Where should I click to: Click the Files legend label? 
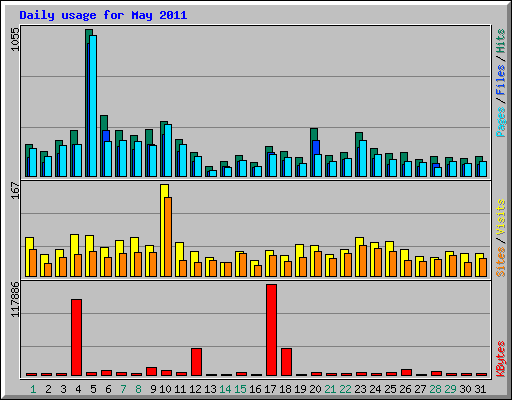(500, 79)
